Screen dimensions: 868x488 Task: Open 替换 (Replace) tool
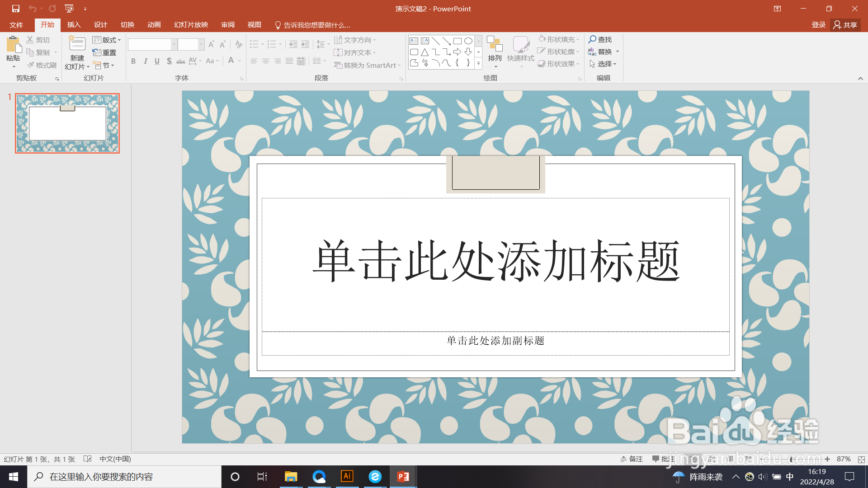[604, 52]
